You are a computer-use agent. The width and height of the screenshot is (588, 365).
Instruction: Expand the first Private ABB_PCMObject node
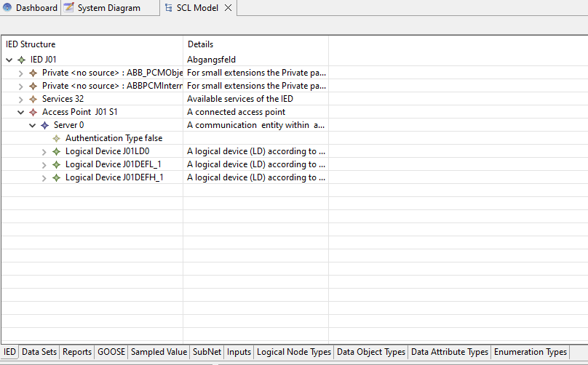pos(20,73)
